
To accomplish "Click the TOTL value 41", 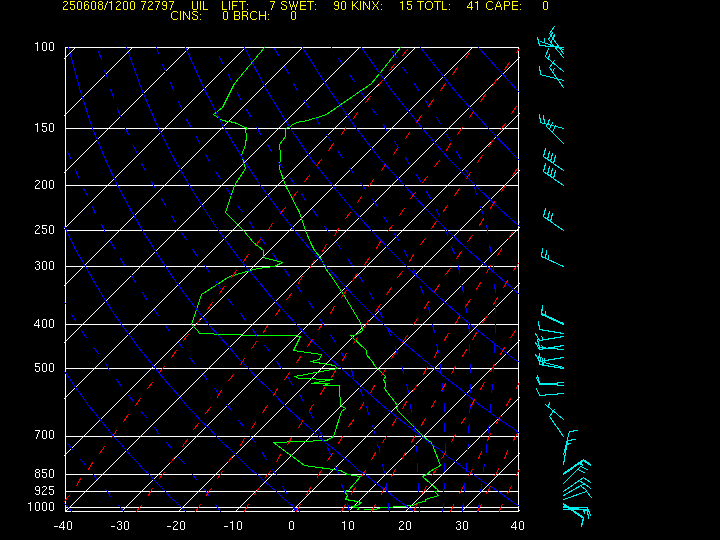I will (473, 6).
